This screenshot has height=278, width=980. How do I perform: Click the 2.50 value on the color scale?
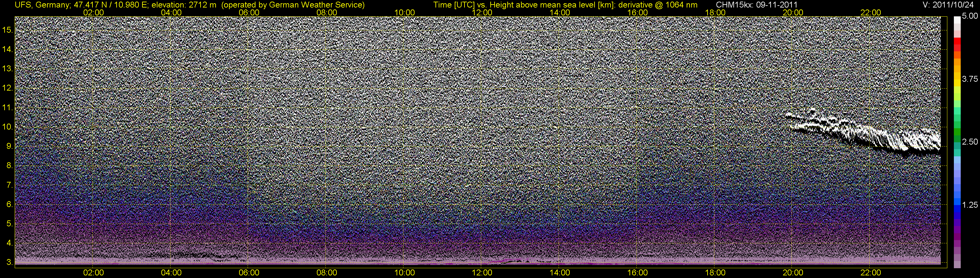(970, 142)
